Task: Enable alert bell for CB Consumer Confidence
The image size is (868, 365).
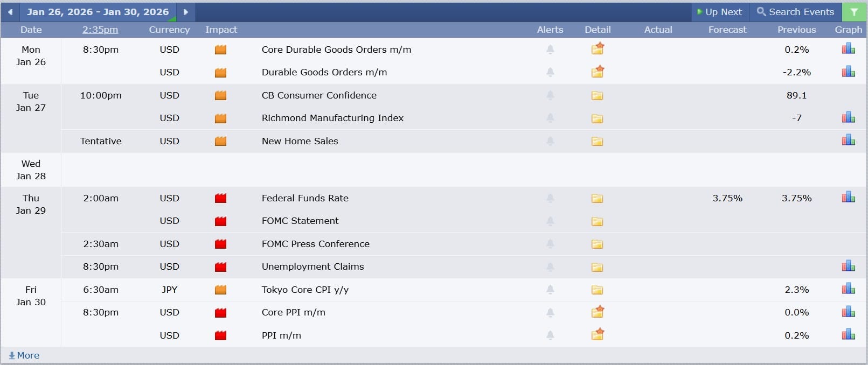Action: [550, 95]
